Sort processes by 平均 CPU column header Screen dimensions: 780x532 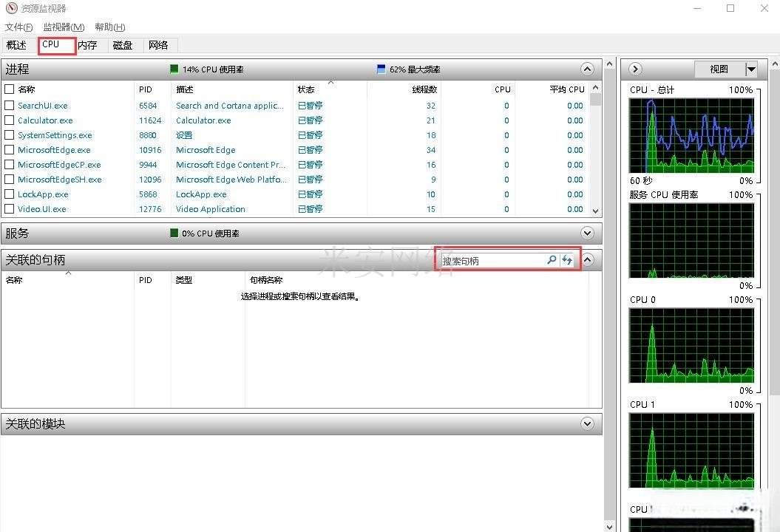click(x=566, y=89)
